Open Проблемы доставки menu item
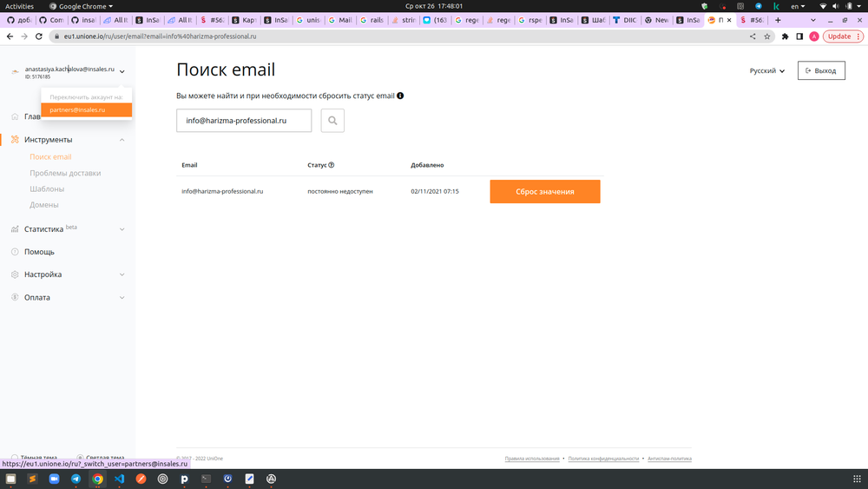The height and width of the screenshot is (489, 868). pyautogui.click(x=65, y=173)
